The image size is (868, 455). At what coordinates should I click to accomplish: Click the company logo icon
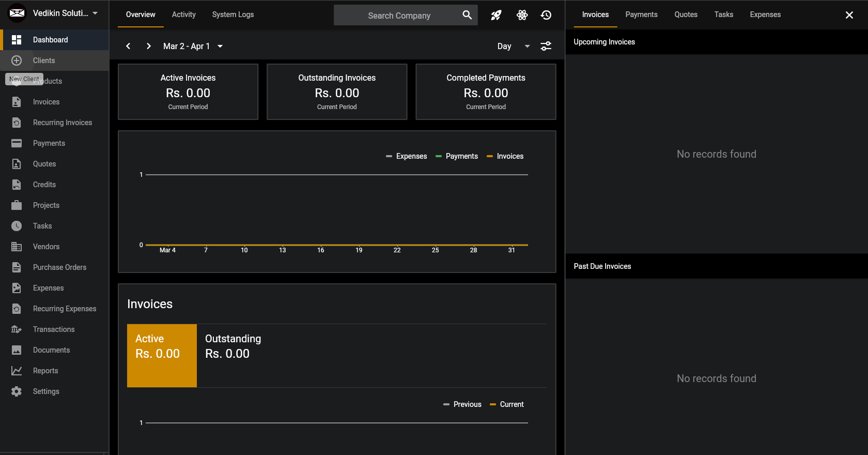click(17, 13)
